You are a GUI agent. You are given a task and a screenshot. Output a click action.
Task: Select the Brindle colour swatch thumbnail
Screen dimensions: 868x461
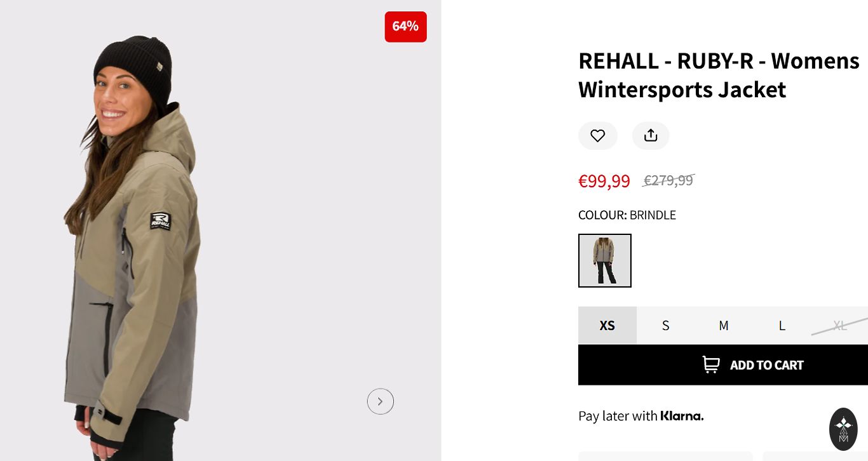coord(604,260)
